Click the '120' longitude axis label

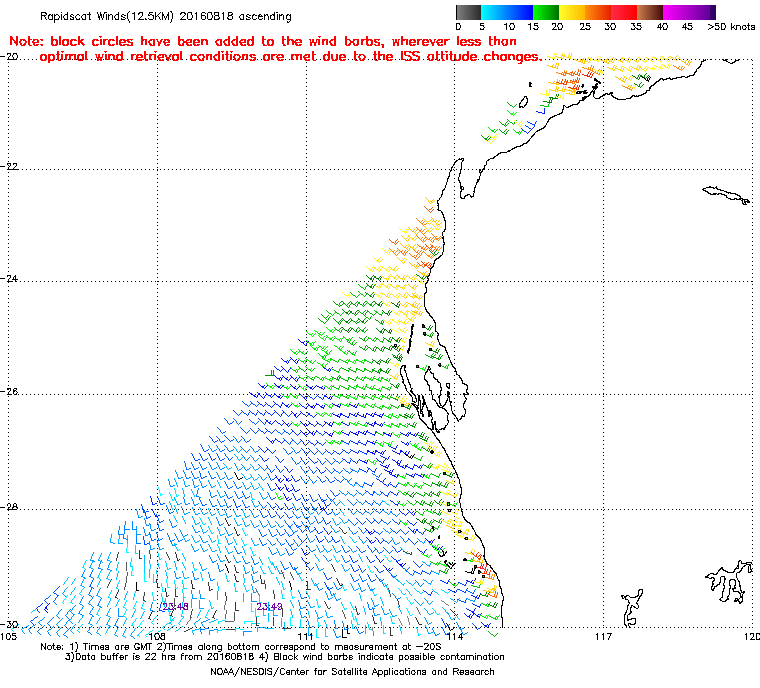tap(752, 636)
